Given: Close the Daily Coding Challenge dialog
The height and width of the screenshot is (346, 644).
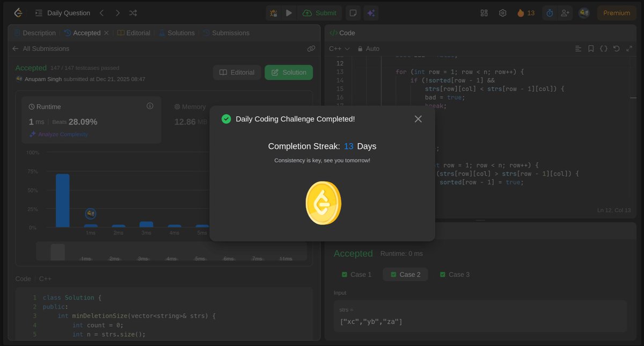Looking at the screenshot, I should pos(418,119).
